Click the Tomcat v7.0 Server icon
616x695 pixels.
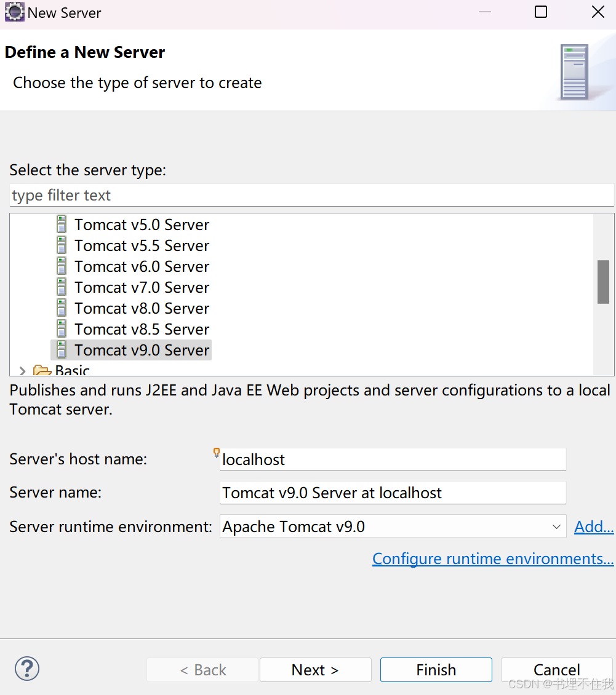[62, 287]
